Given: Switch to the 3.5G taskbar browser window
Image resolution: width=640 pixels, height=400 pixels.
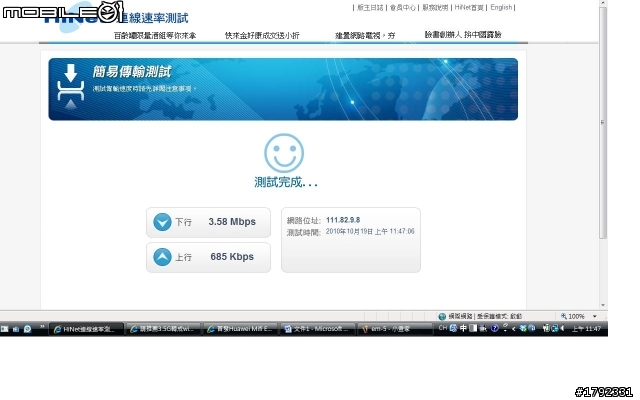Looking at the screenshot, I should [x=163, y=329].
